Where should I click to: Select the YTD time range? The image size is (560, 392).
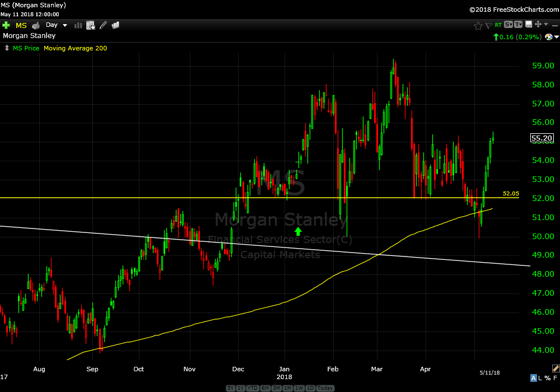click(253, 388)
